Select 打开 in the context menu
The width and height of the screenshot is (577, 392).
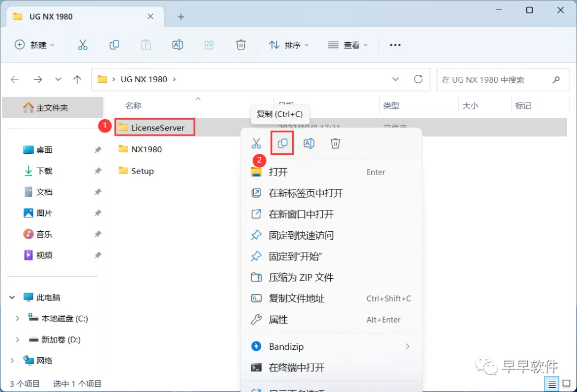(x=331, y=172)
